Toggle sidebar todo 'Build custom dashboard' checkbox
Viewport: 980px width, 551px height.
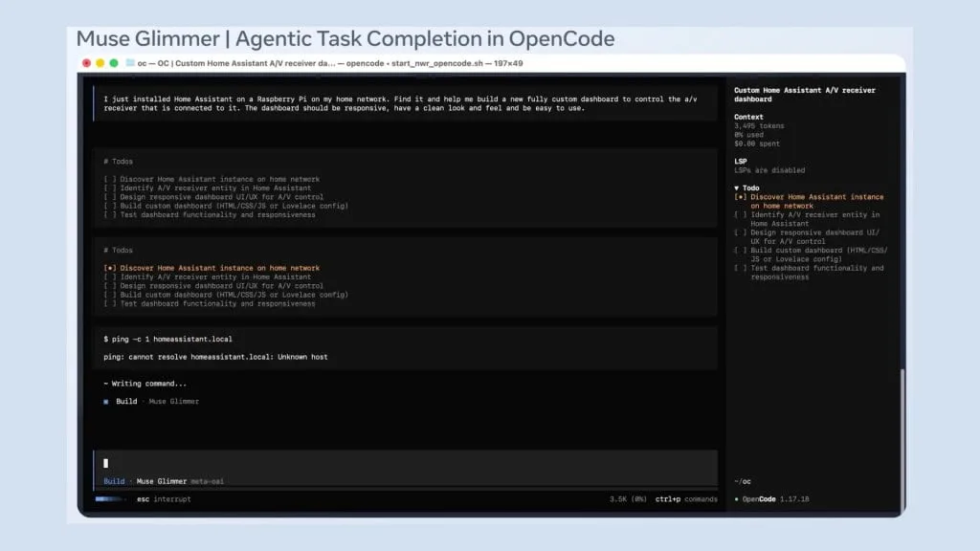740,251
